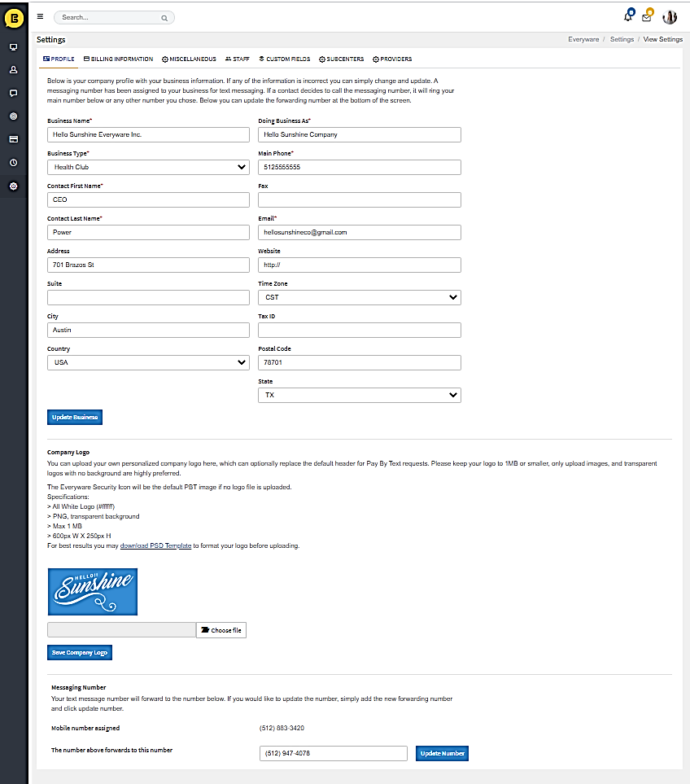Go to the Custom Fields tab

284,59
